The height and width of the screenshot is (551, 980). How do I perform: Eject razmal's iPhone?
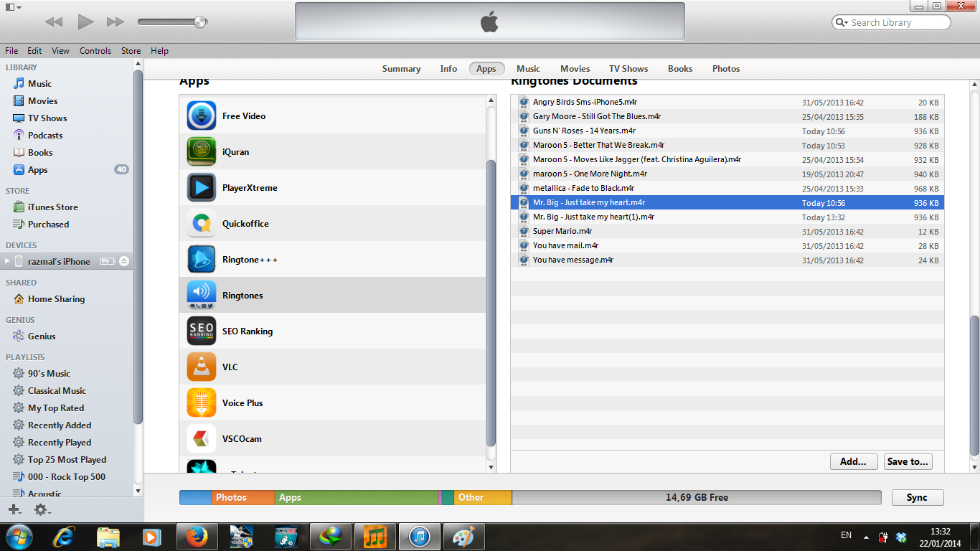(x=124, y=261)
